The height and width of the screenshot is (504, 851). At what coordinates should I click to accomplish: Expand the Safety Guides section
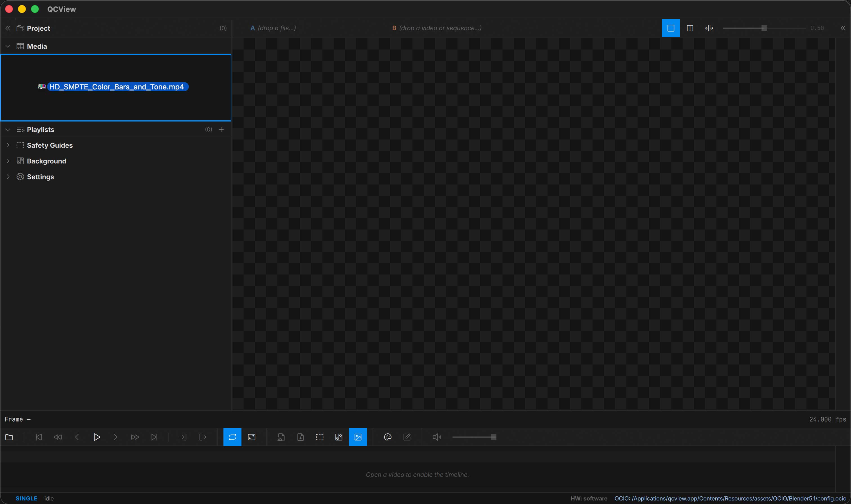[8, 145]
